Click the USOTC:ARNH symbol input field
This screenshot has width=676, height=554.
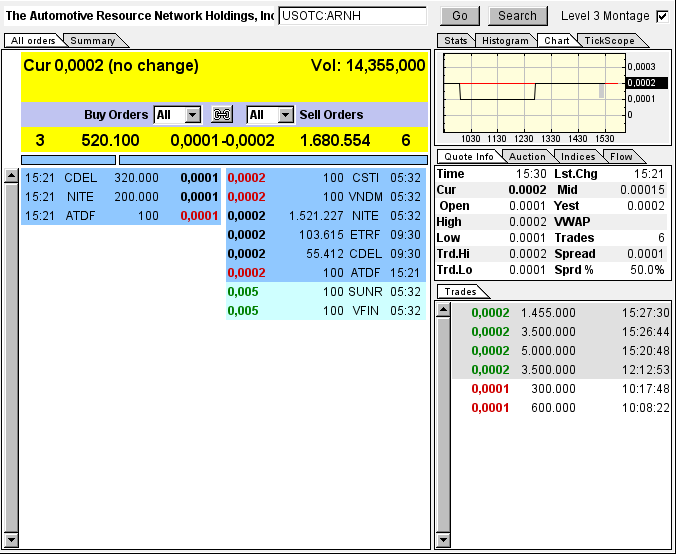(352, 16)
